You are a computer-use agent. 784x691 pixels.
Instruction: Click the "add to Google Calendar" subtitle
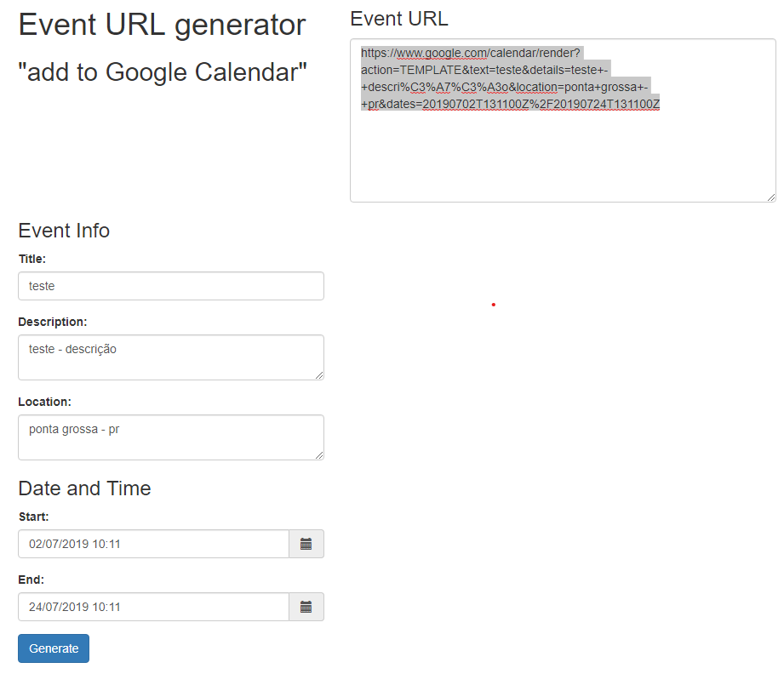[163, 72]
